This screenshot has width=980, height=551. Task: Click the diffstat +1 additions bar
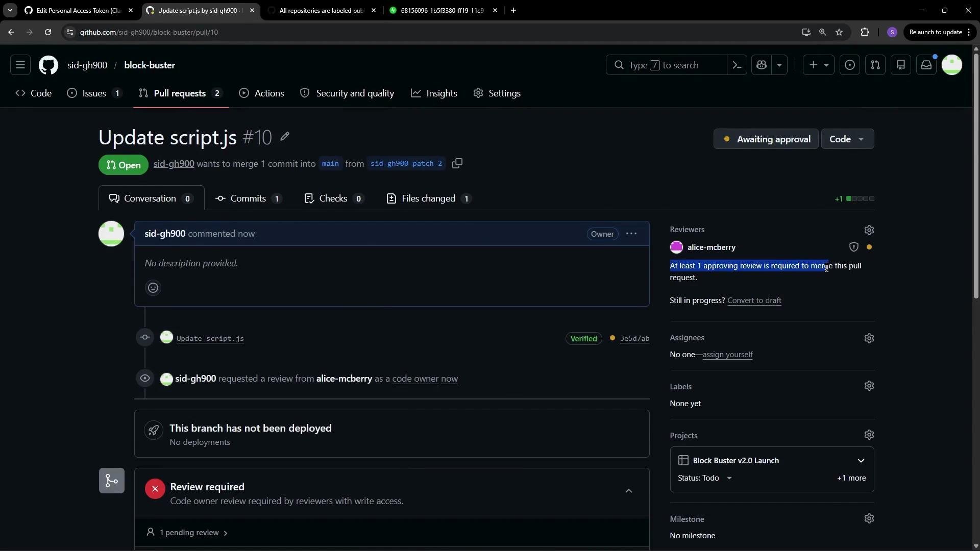854,198
